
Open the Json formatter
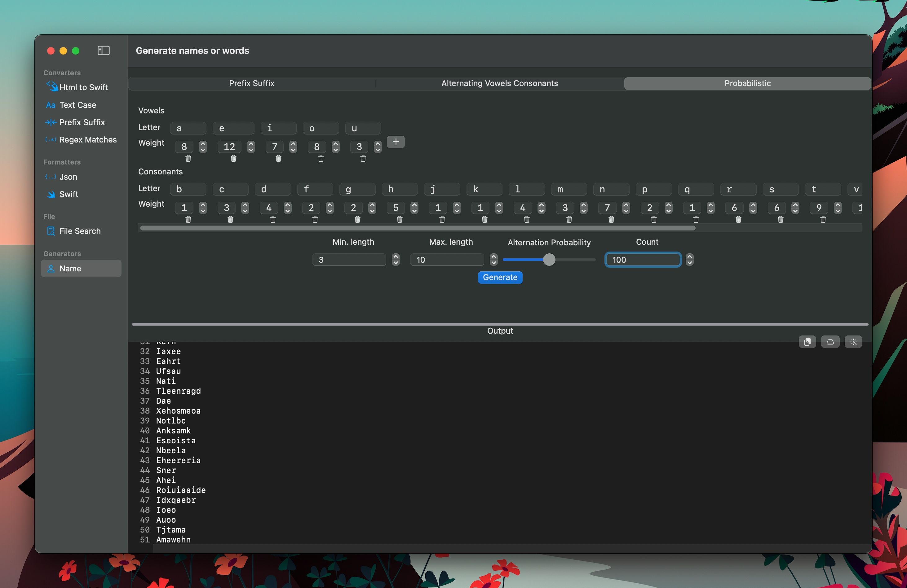click(x=81, y=177)
